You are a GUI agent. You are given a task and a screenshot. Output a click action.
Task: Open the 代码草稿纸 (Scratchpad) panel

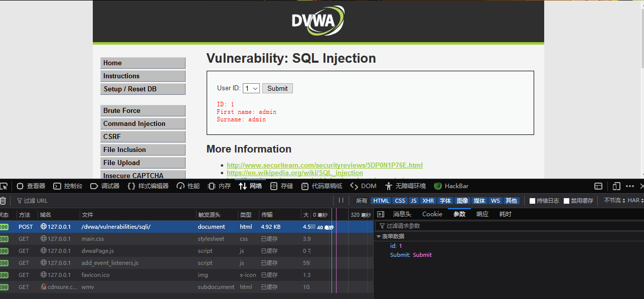coord(321,186)
